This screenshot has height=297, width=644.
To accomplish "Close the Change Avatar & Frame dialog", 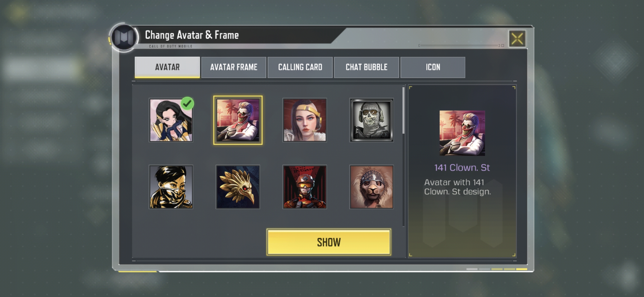I will [517, 38].
